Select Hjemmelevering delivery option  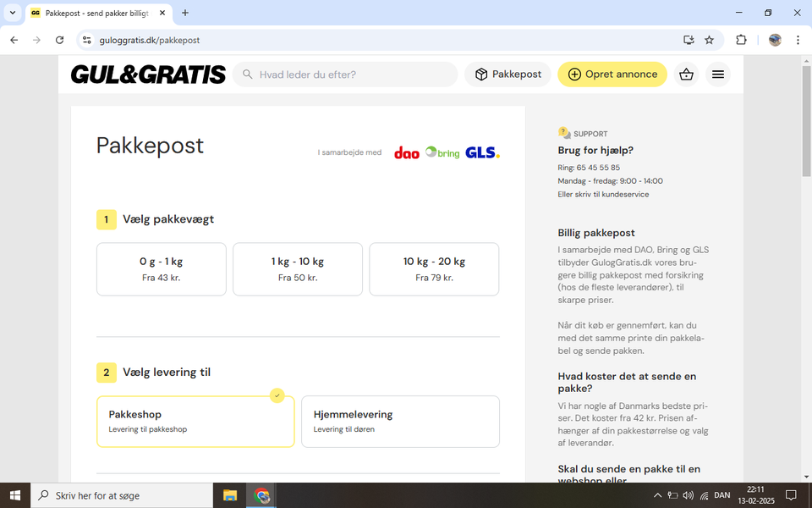[x=400, y=422]
